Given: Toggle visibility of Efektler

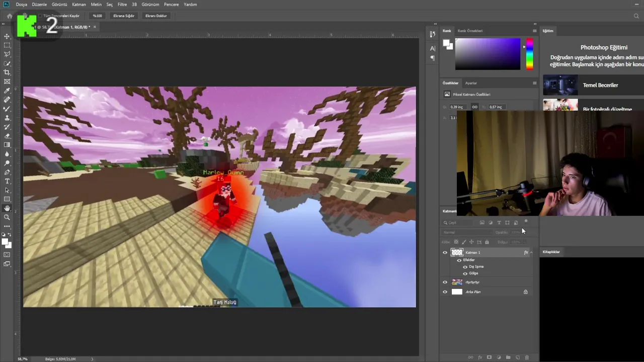Looking at the screenshot, I should pos(459,260).
